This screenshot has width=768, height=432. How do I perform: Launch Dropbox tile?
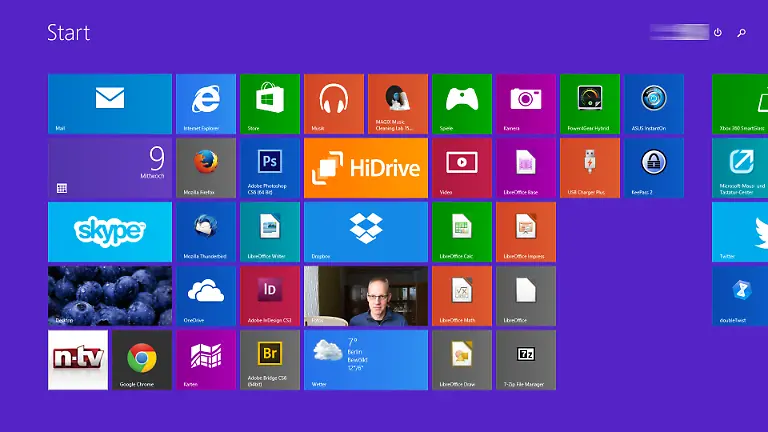[x=366, y=232]
